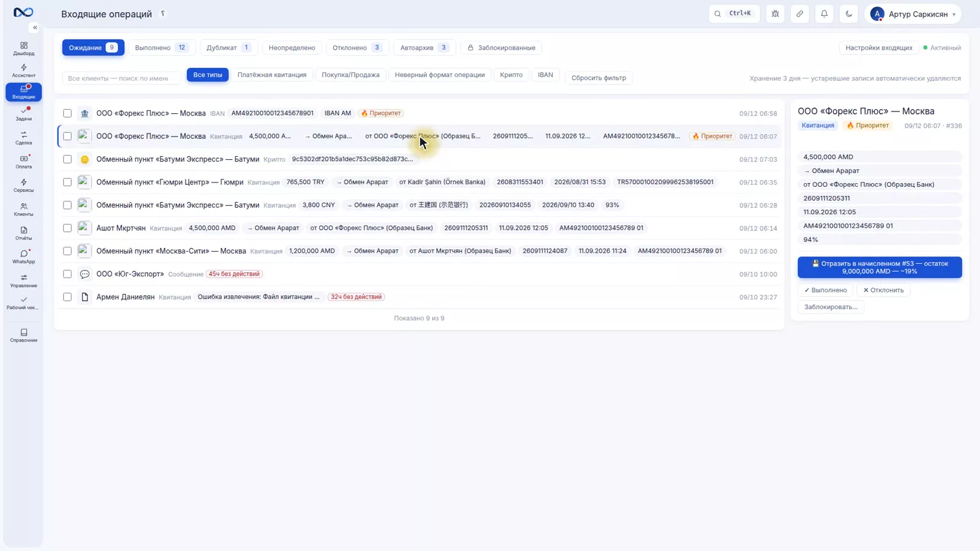
Task: Open the Deal (Сделка) sidebar icon
Action: coord(23,138)
